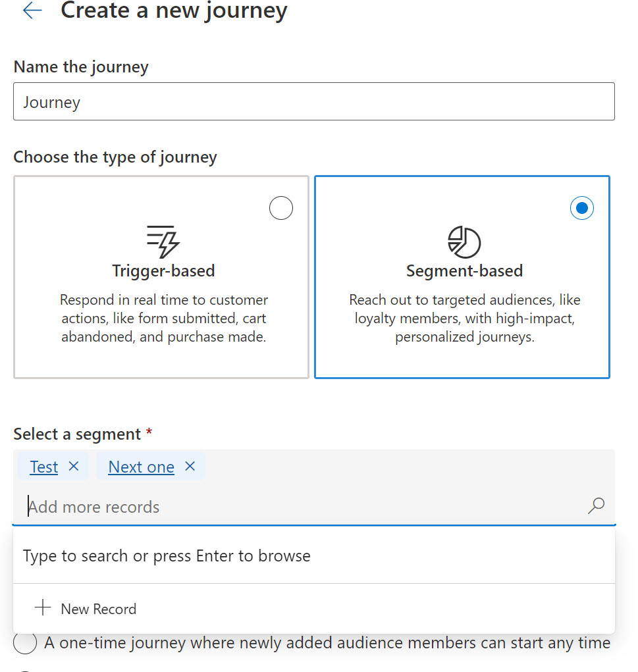The height and width of the screenshot is (672, 638).
Task: Click the plus icon beside New Record
Action: pos(43,607)
